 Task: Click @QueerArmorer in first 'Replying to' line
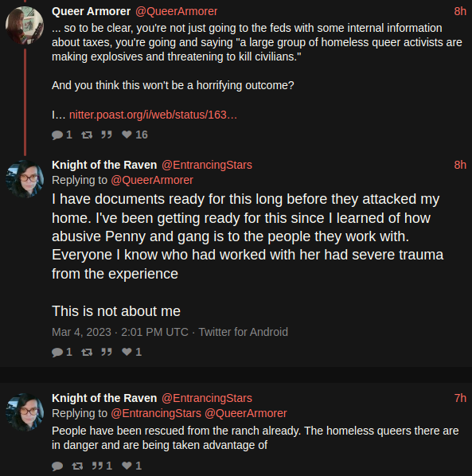tap(152, 180)
